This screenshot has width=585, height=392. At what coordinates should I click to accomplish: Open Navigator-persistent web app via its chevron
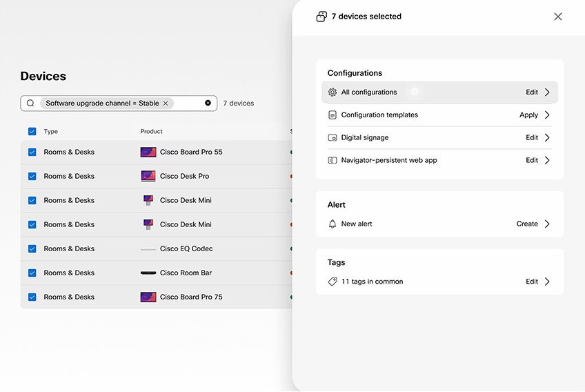coord(547,160)
